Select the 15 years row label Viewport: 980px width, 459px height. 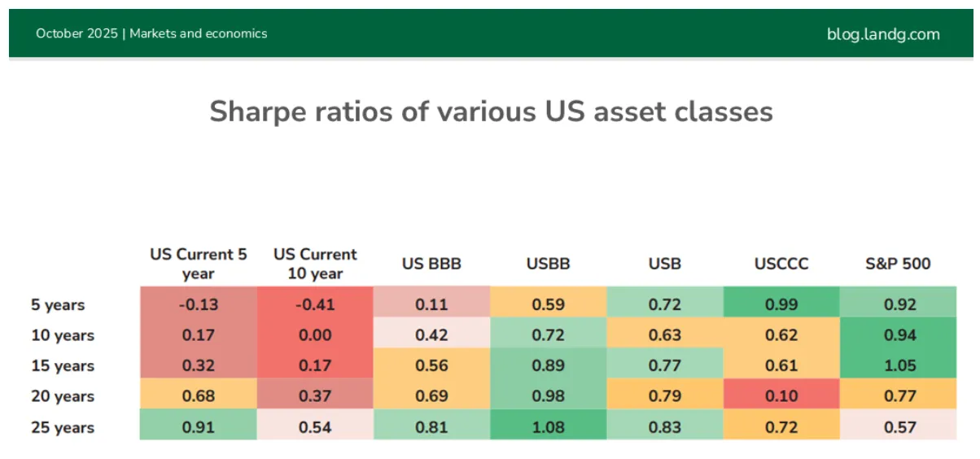(63, 366)
